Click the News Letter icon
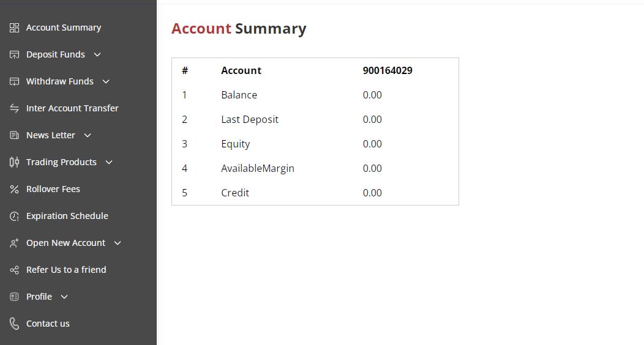644x345 pixels. click(x=14, y=135)
